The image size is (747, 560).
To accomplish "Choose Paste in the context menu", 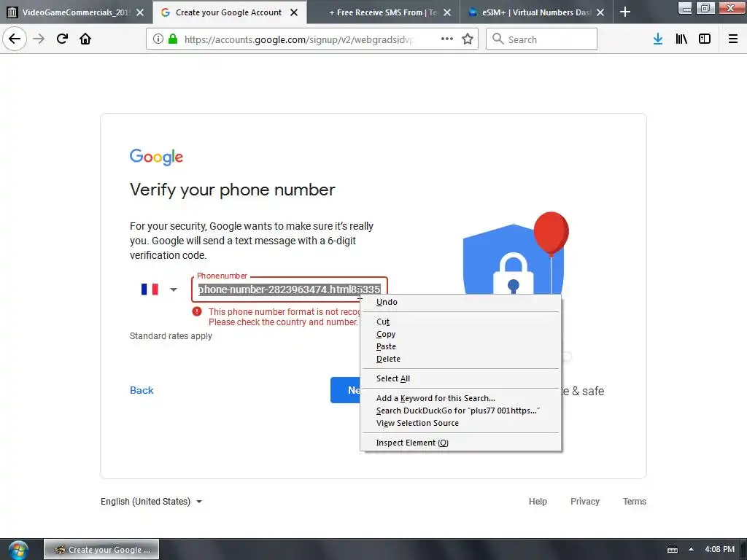I will [x=461, y=346].
